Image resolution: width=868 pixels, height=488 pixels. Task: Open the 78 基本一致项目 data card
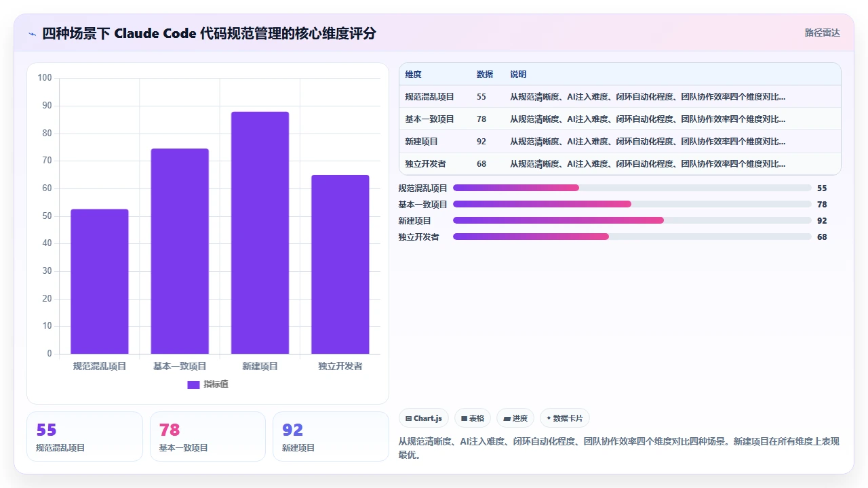(x=208, y=436)
